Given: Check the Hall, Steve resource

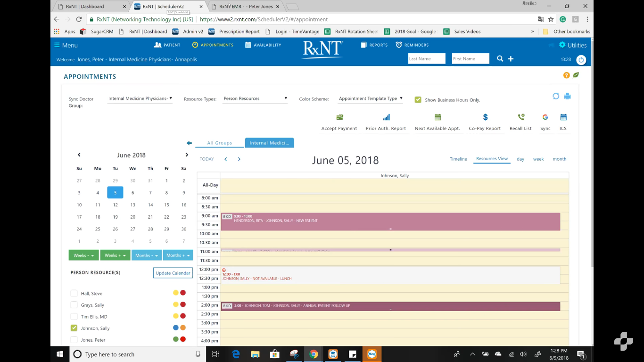Looking at the screenshot, I should (74, 293).
